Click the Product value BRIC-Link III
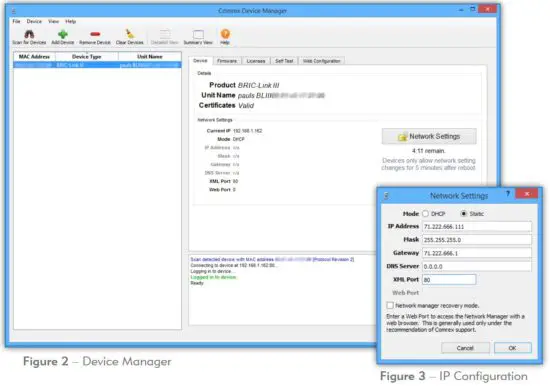Screen dimensions: 550x386 click(259, 85)
